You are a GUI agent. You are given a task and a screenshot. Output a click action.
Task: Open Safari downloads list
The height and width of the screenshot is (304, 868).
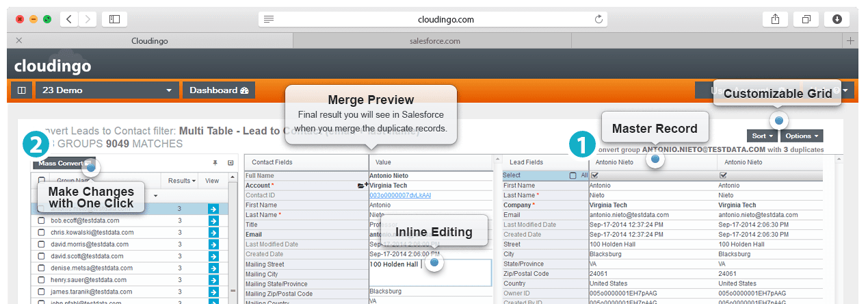tap(837, 19)
